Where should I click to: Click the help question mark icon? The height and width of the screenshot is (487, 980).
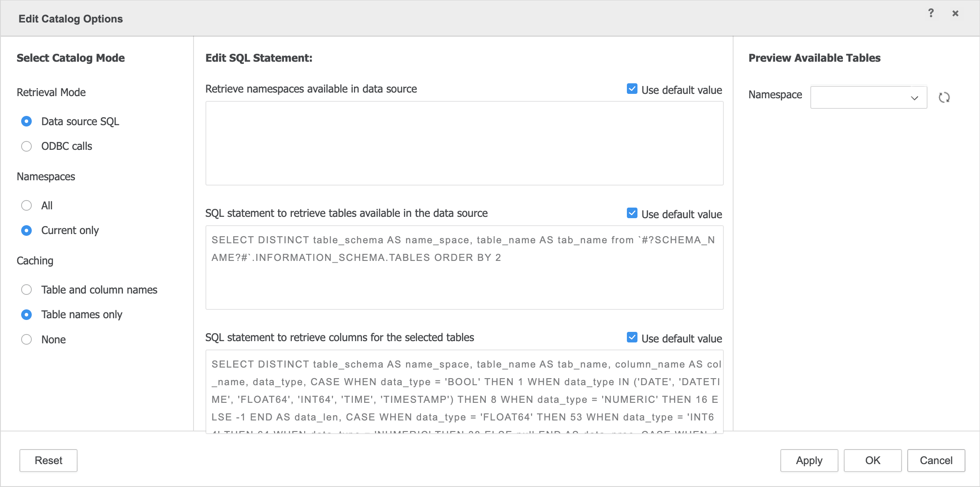[931, 13]
